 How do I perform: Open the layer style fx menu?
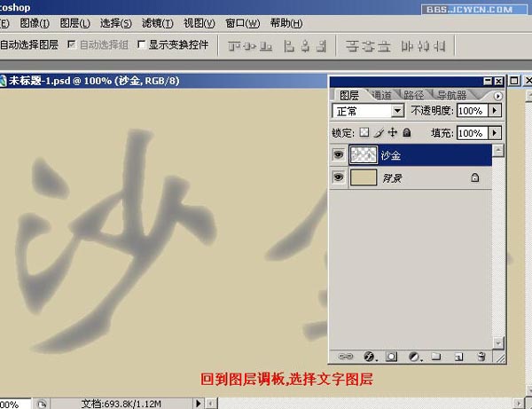click(368, 357)
